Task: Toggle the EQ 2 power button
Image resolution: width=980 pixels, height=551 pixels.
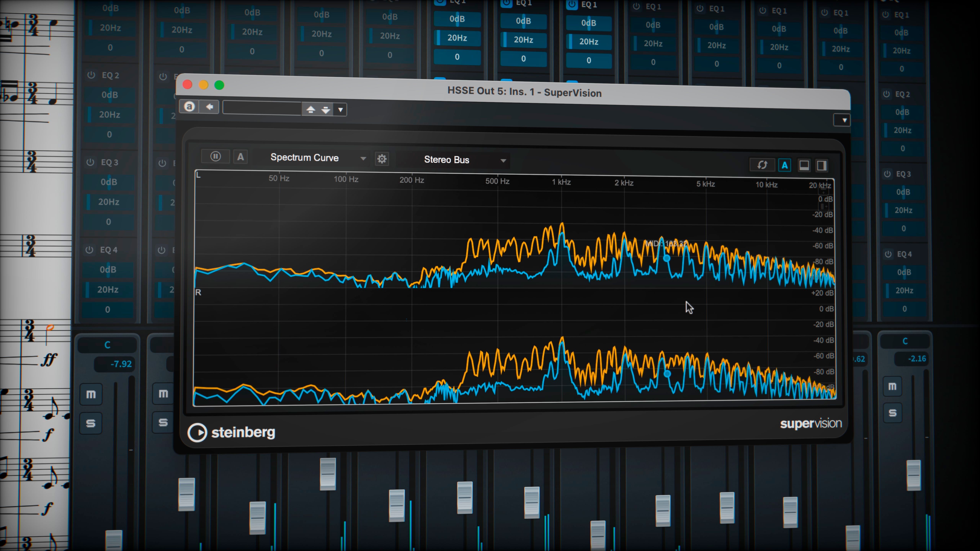Action: (x=91, y=75)
